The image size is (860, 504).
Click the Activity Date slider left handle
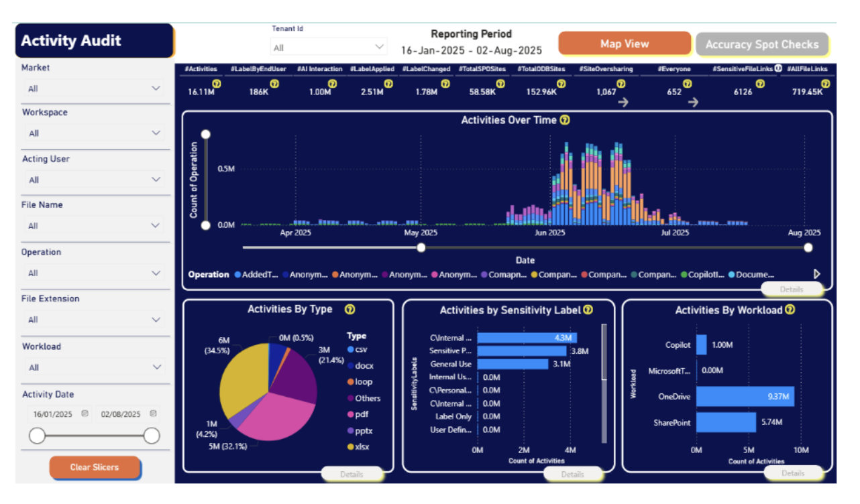(x=37, y=436)
